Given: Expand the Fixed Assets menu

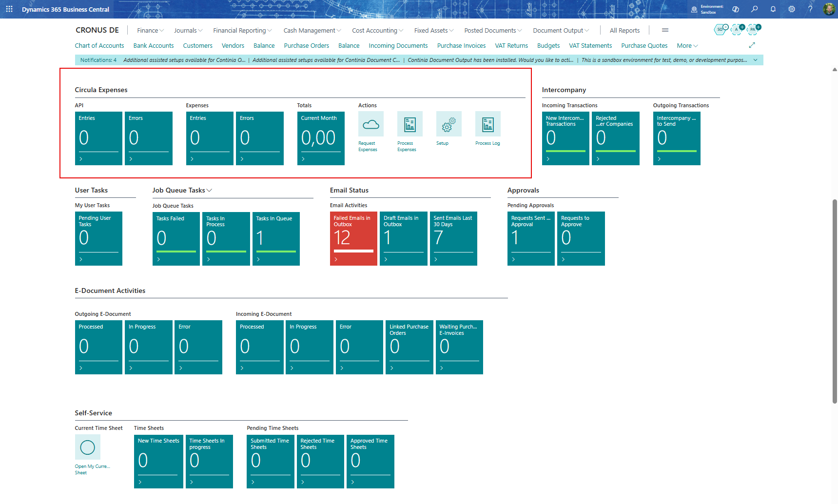Looking at the screenshot, I should 433,30.
